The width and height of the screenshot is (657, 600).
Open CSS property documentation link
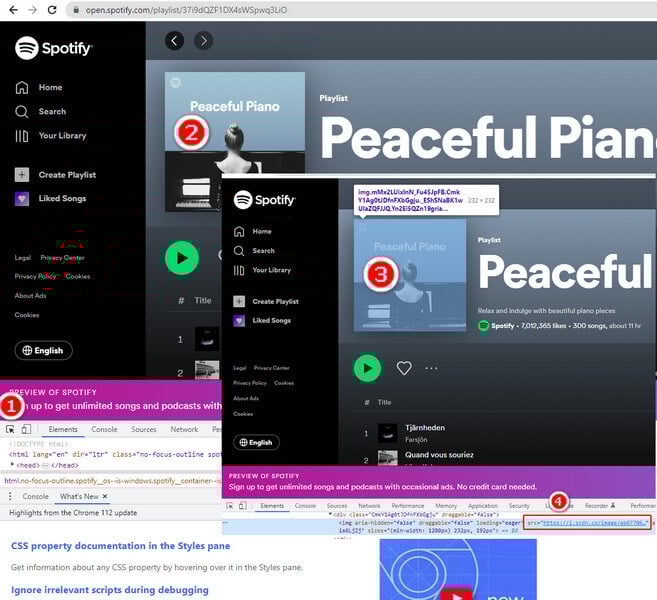[x=120, y=546]
